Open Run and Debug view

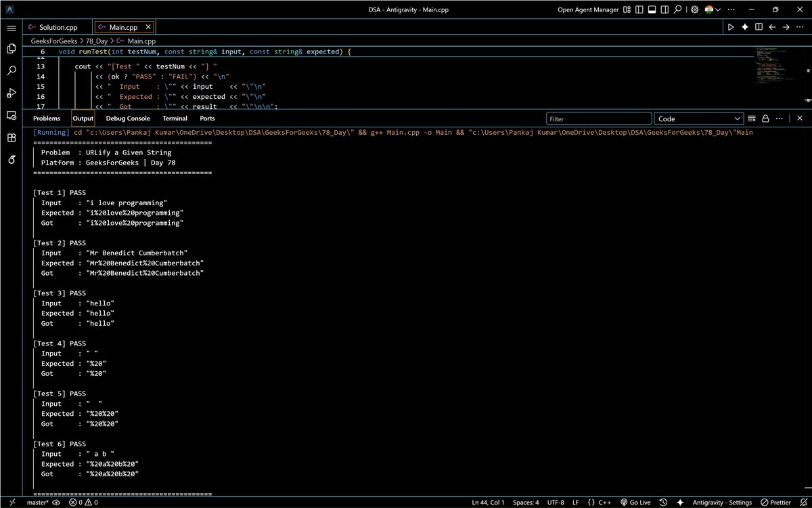point(12,93)
